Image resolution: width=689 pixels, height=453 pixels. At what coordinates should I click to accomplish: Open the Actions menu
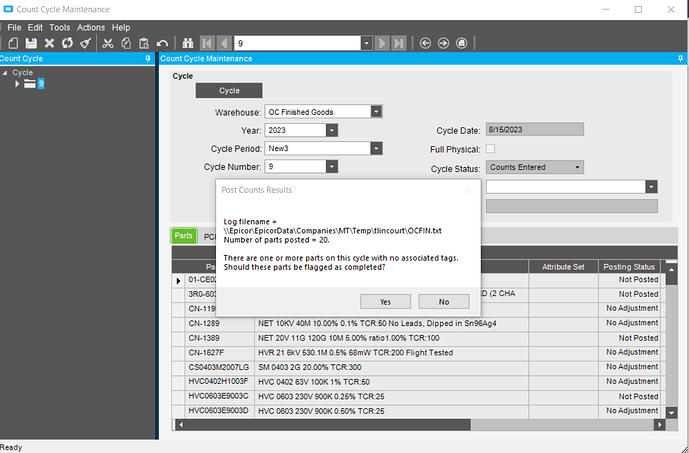91,27
